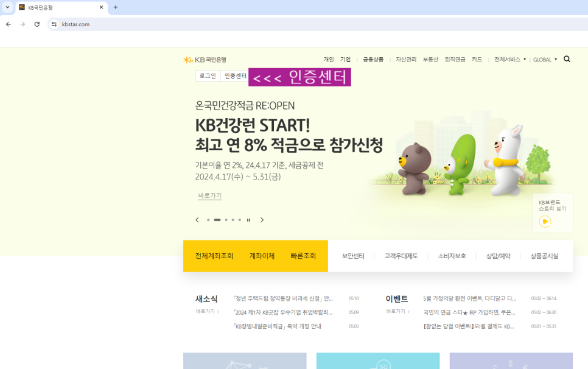Open the 금융상품 menu
Image resolution: width=588 pixels, height=369 pixels.
coord(373,59)
